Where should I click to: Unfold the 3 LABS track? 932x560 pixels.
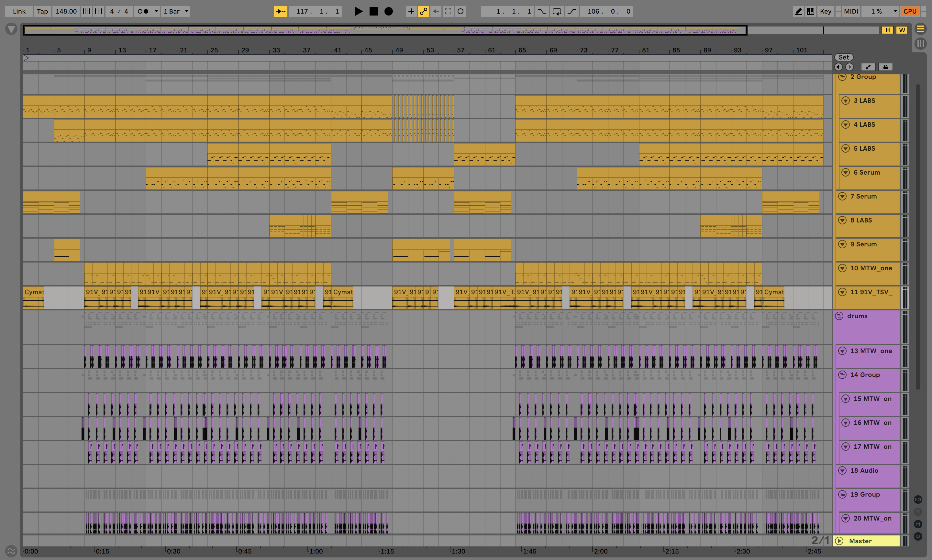tap(846, 101)
